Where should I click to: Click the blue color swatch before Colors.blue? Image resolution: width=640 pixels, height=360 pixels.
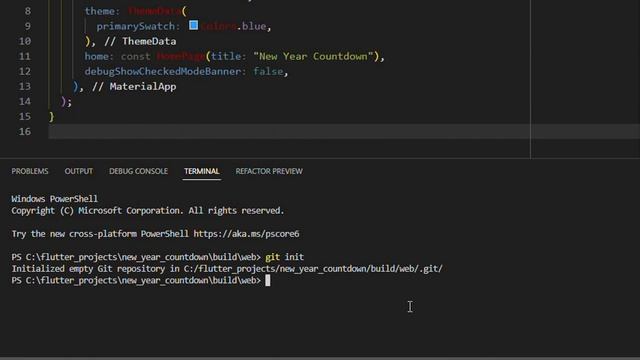(193, 25)
